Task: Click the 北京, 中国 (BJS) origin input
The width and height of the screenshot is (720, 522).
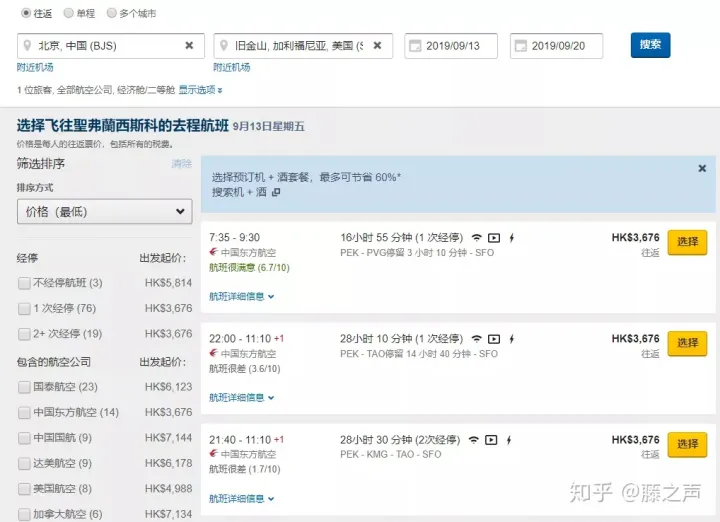Action: (x=111, y=46)
